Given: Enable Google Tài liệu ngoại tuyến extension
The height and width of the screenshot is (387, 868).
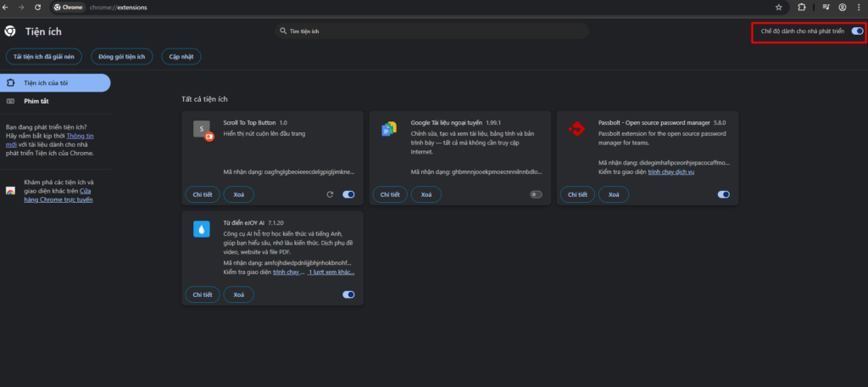Looking at the screenshot, I should [x=536, y=194].
